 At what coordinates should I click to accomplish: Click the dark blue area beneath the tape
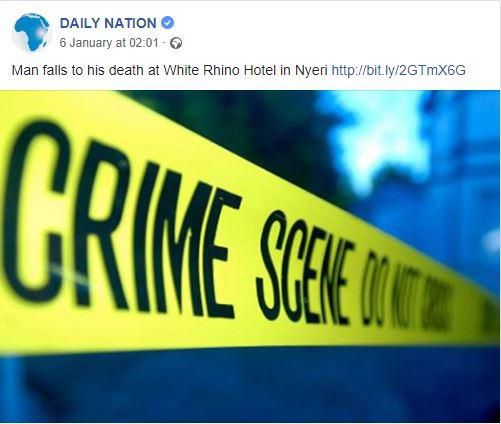[x=250, y=387]
